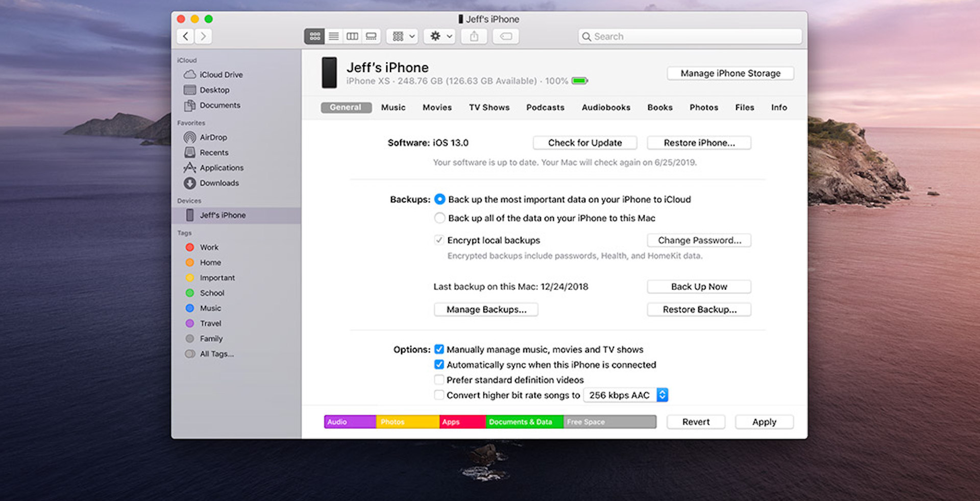This screenshot has height=501, width=980.
Task: Click the Revert button
Action: pos(696,422)
